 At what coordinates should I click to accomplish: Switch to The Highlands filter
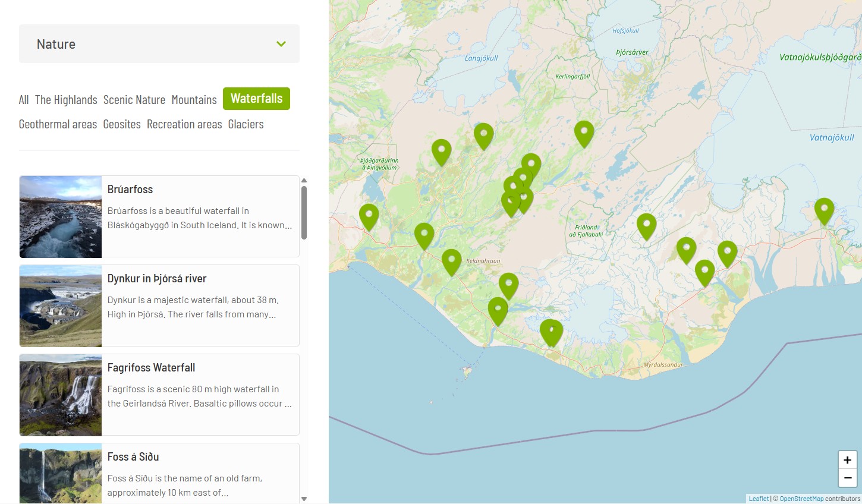(x=66, y=100)
